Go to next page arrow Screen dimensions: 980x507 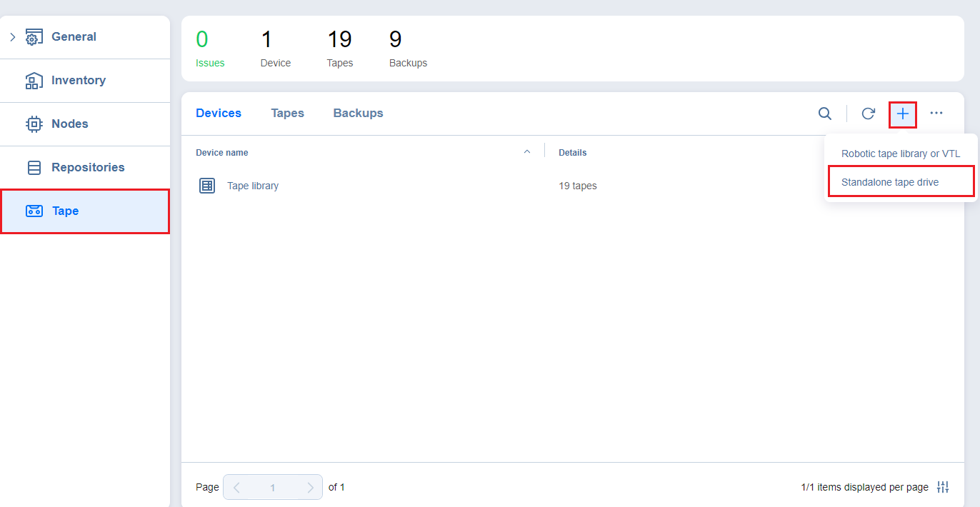310,488
